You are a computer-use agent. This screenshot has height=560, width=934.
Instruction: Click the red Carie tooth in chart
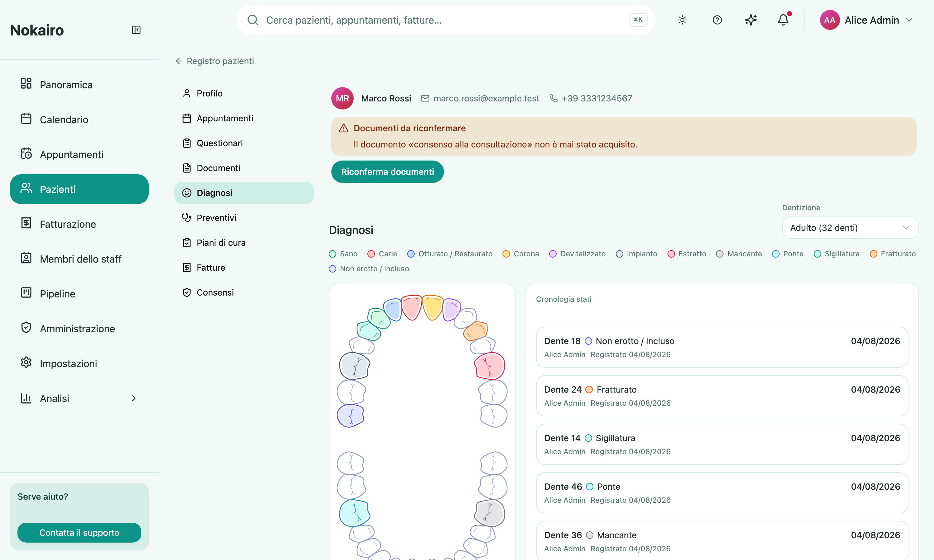412,307
